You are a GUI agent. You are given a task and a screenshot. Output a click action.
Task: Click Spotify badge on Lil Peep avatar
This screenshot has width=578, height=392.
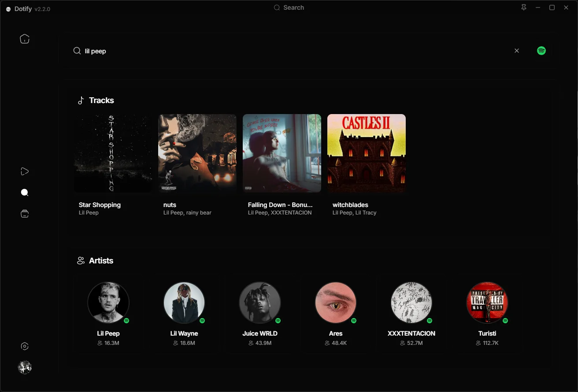pyautogui.click(x=126, y=321)
